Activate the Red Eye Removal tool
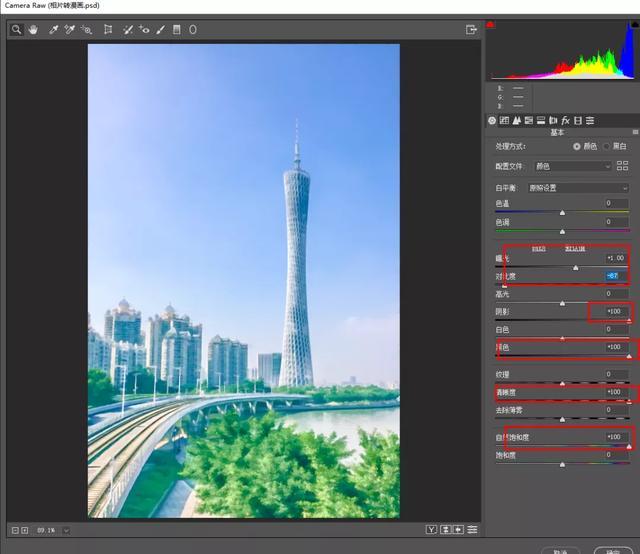The height and width of the screenshot is (554, 640). click(x=144, y=29)
